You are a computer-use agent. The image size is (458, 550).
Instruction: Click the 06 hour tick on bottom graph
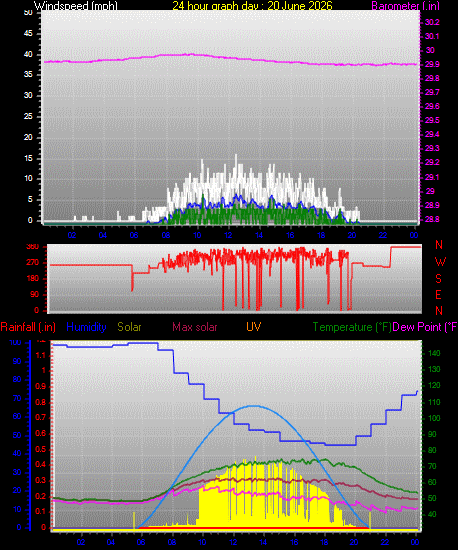[x=141, y=542]
